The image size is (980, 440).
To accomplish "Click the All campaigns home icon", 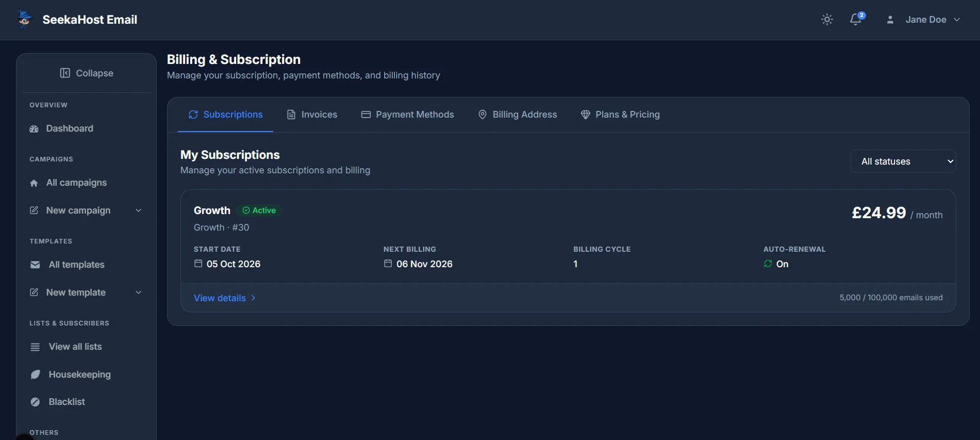I will tap(34, 183).
